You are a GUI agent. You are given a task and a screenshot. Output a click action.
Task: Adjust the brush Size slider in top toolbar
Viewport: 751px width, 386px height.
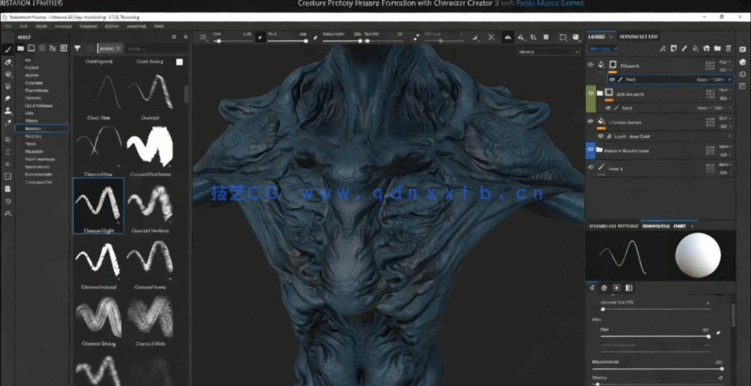click(232, 41)
